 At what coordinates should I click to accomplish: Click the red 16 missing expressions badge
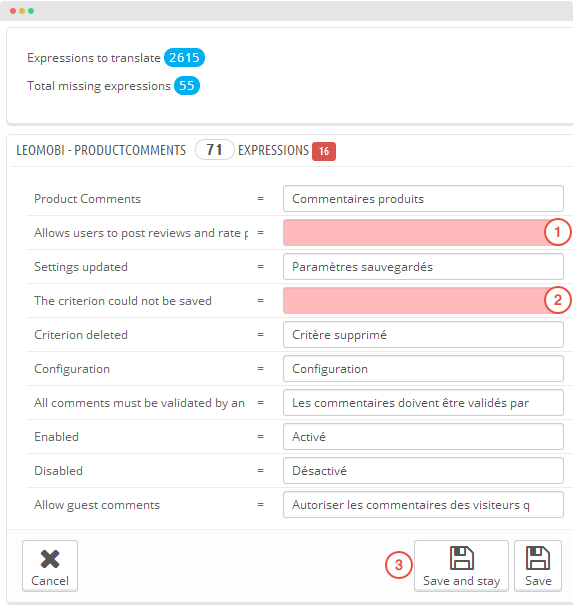[x=324, y=151]
